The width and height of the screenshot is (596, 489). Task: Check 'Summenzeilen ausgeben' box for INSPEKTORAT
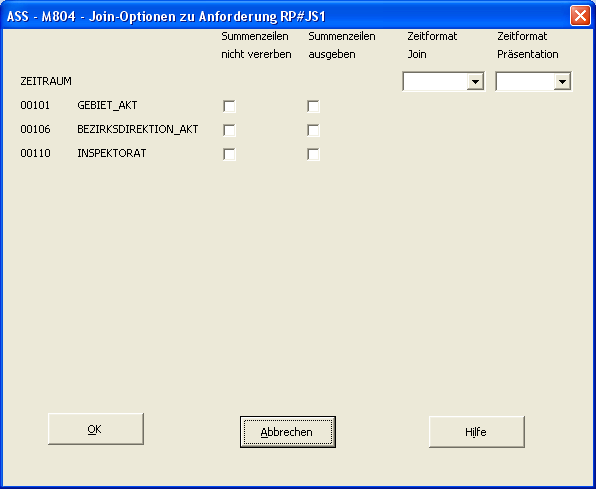click(x=313, y=154)
